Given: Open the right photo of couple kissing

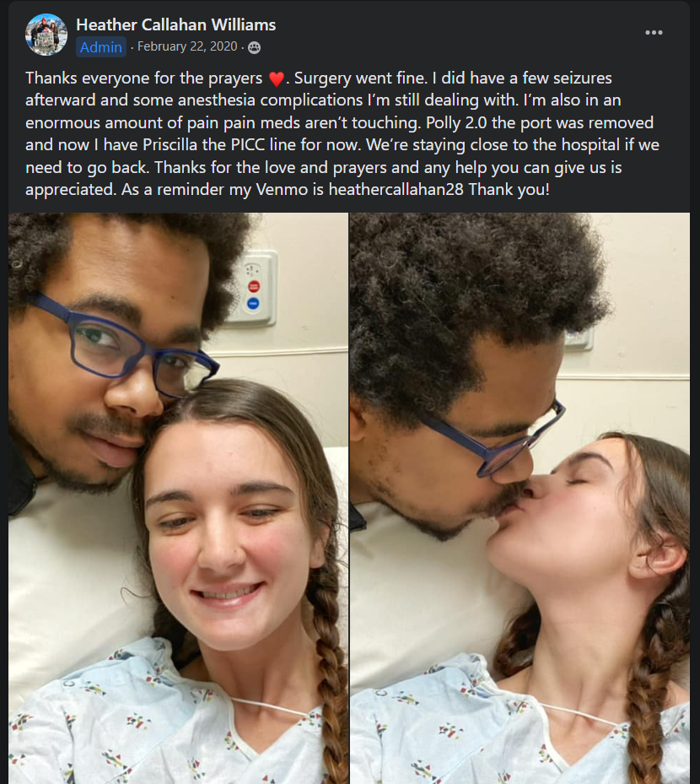Looking at the screenshot, I should click(x=520, y=498).
